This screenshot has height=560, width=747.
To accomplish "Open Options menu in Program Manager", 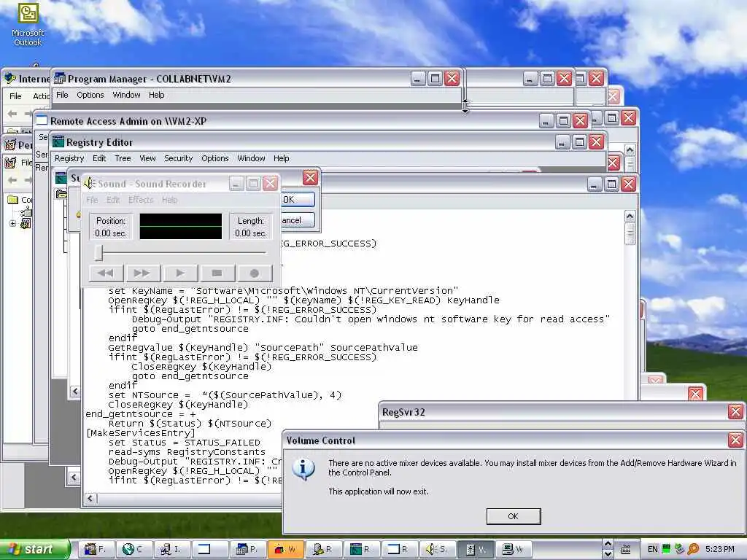I will tap(90, 95).
